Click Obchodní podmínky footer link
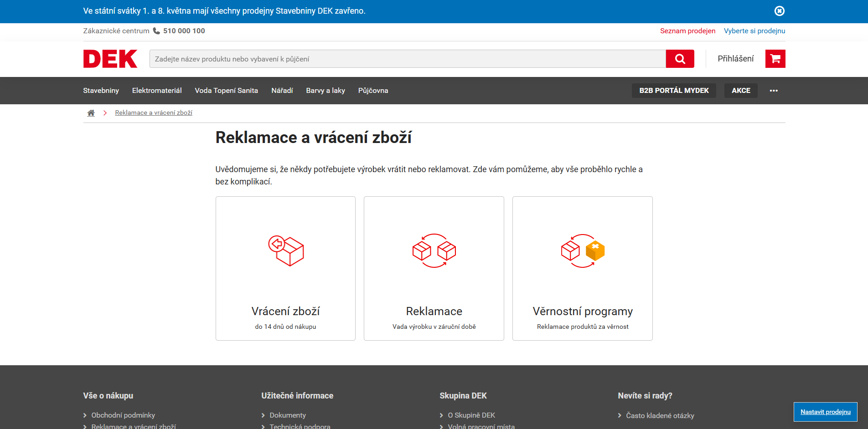 coord(123,415)
